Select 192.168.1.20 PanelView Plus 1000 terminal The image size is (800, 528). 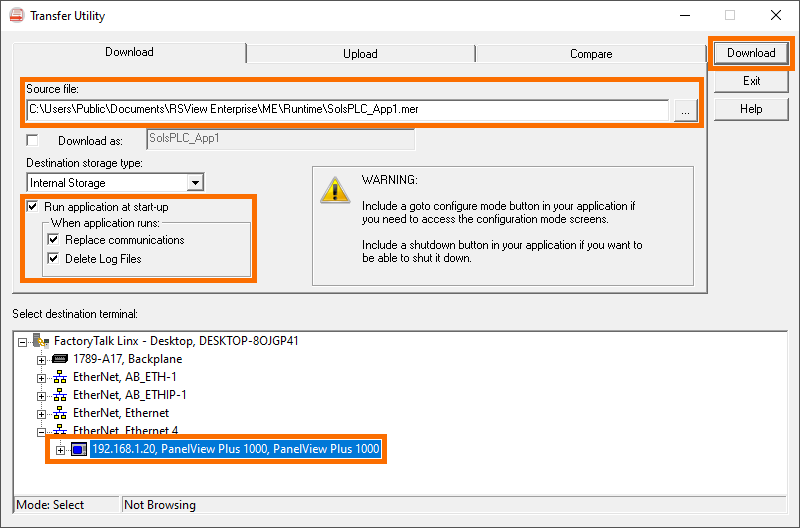(x=236, y=449)
